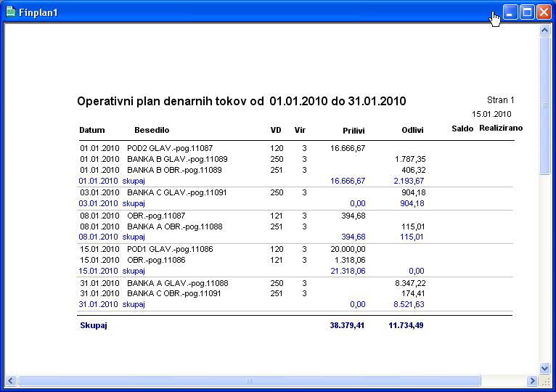556x392 pixels.
Task: Click the Finplan1 title bar text
Action: pos(39,13)
